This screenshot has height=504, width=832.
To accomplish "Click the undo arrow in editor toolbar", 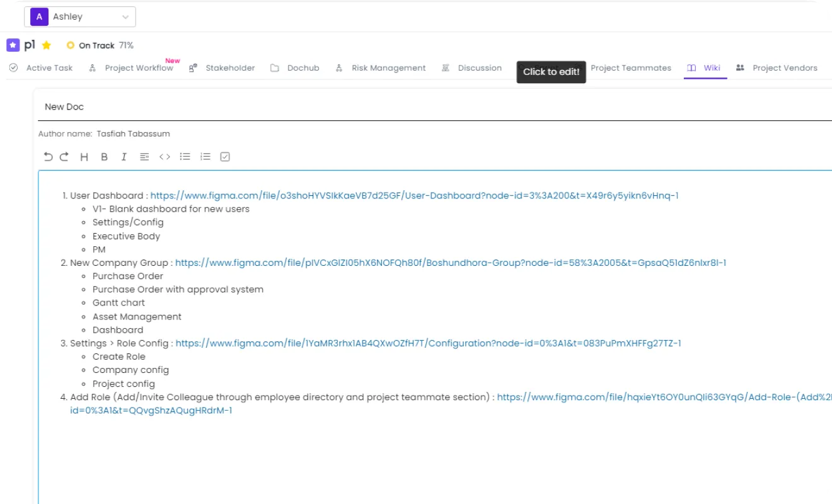I will pyautogui.click(x=48, y=157).
